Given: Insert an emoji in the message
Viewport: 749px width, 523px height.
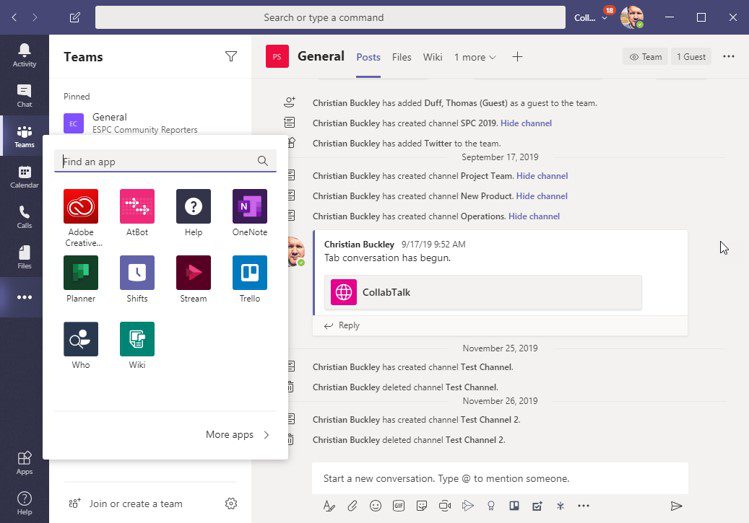Looking at the screenshot, I should 375,506.
